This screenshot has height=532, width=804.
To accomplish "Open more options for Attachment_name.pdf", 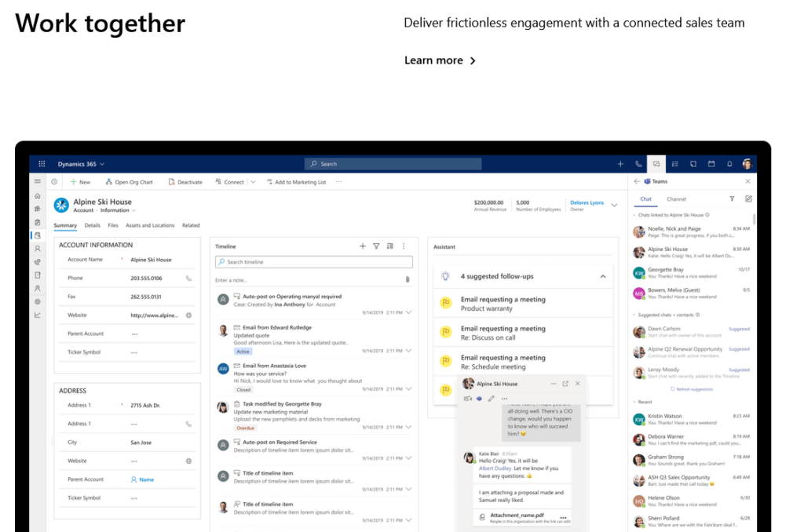I will [564, 517].
